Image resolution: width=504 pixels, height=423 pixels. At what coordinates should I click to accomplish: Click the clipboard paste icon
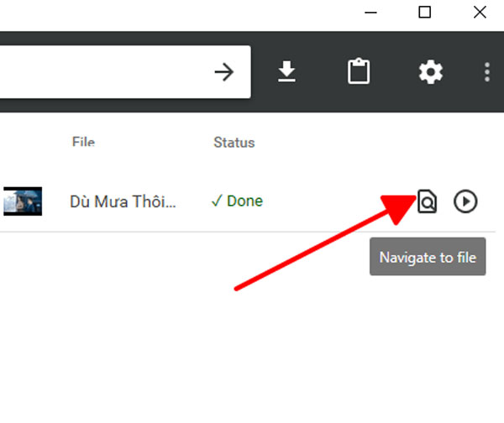tap(359, 71)
